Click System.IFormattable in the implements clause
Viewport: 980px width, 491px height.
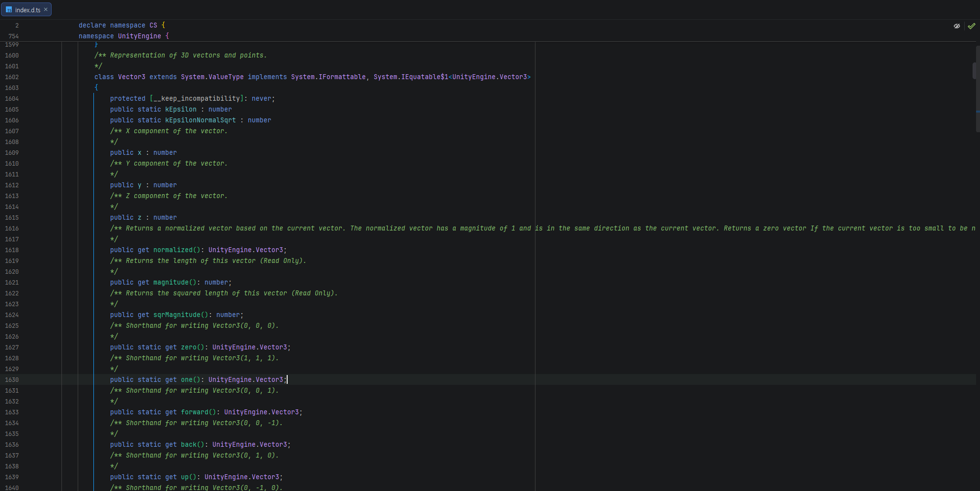point(328,77)
